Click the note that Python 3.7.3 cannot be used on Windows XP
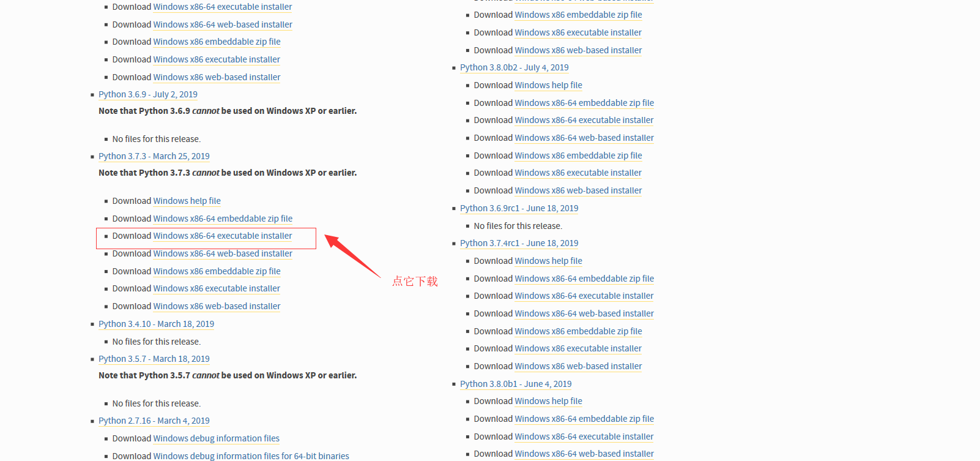 pos(228,173)
